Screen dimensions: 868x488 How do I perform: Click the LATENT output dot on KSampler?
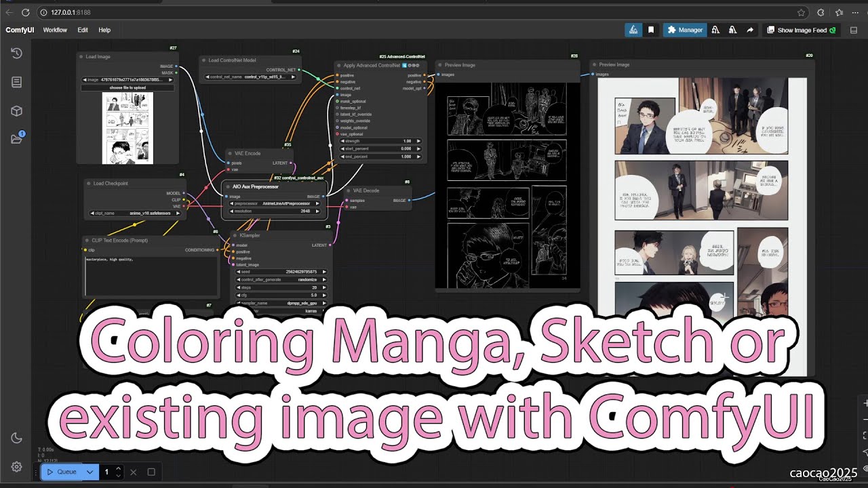331,245
